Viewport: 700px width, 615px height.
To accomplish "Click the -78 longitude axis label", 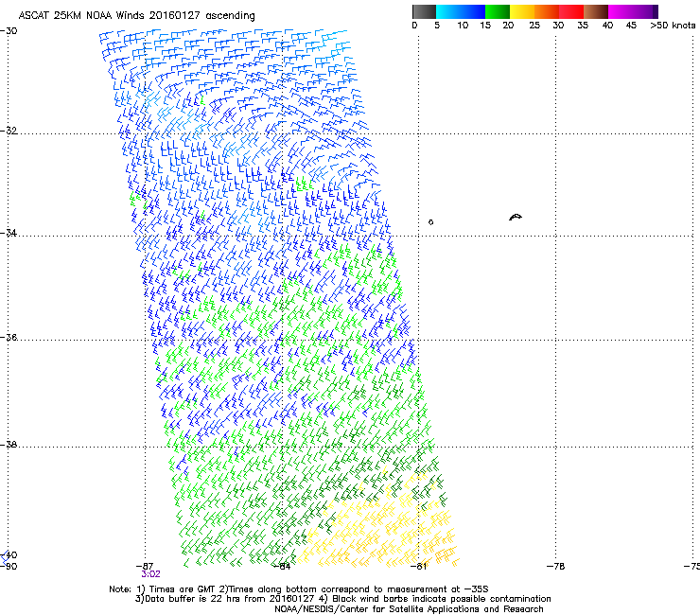I will point(556,567).
